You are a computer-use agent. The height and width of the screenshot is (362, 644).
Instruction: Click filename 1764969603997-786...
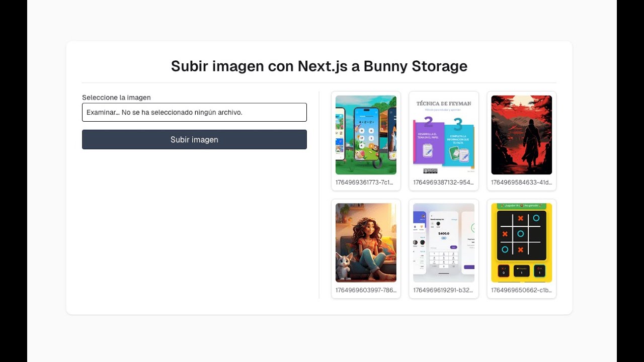(x=366, y=290)
